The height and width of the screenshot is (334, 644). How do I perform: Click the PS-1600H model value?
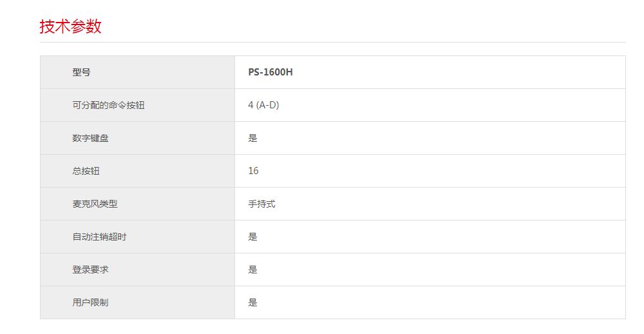coord(270,72)
